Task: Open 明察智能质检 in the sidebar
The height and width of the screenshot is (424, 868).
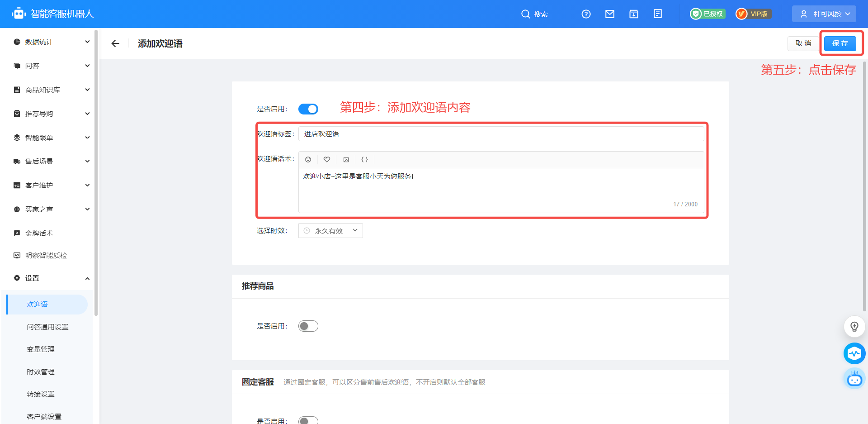Action: [x=46, y=256]
